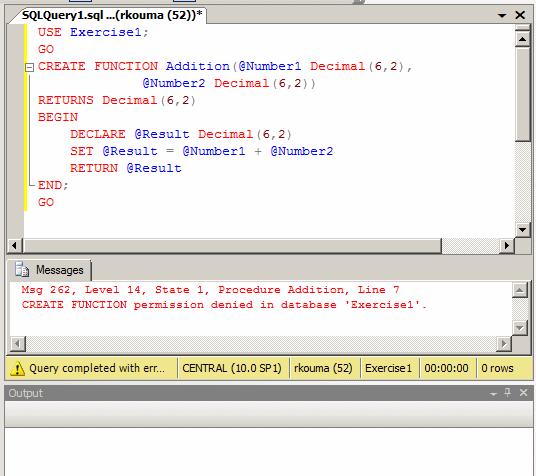Open the active files dropdown arrow

coord(502,15)
